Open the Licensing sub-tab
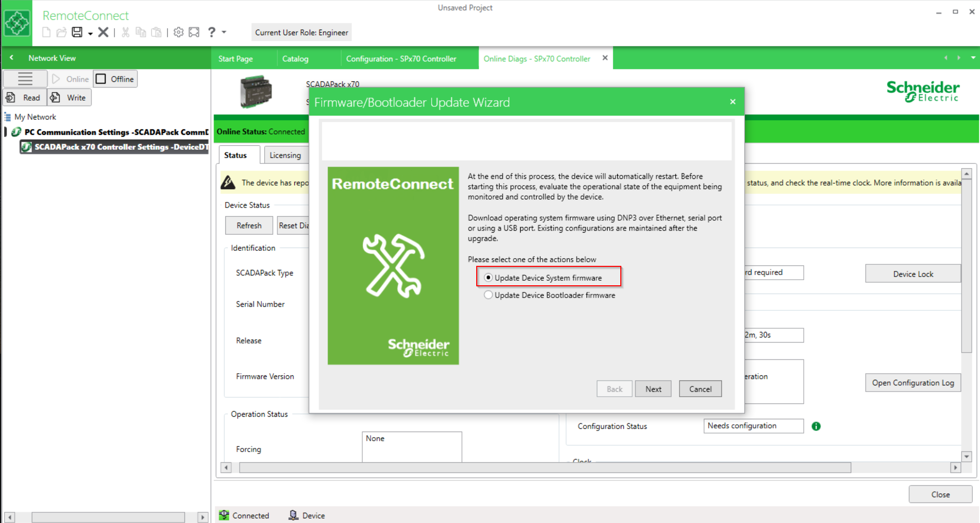Viewport: 980px width, 523px height. click(x=285, y=155)
